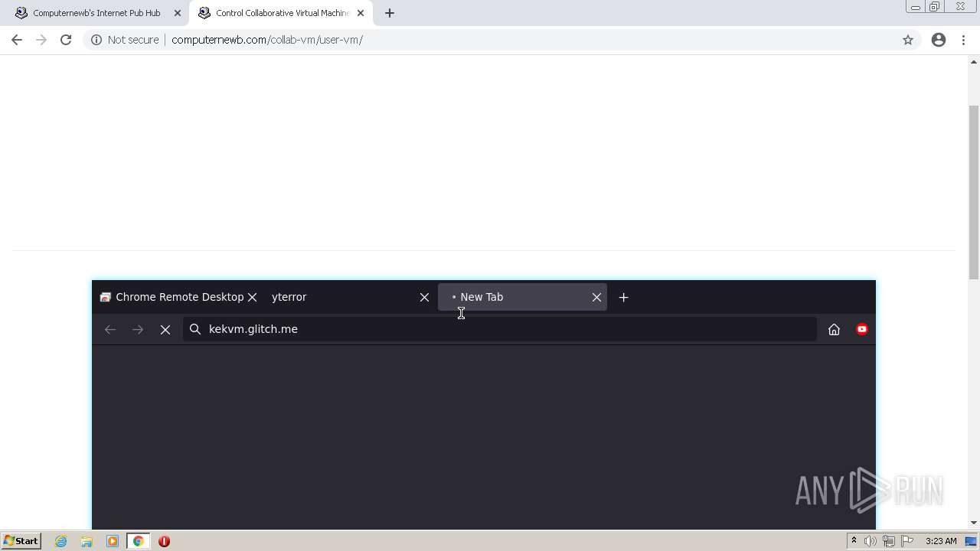Image resolution: width=980 pixels, height=551 pixels.
Task: Switch to Computernewb's Internet Pub Hub tab
Action: point(96,13)
